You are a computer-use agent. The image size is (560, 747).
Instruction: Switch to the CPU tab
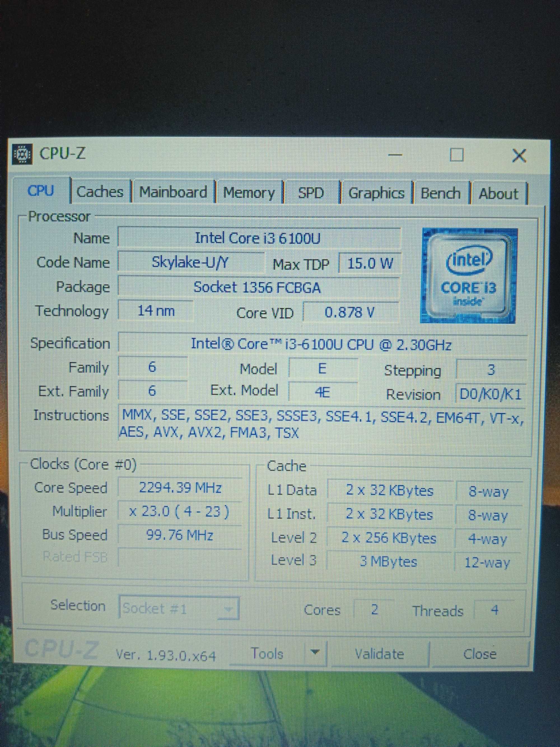[x=41, y=191]
